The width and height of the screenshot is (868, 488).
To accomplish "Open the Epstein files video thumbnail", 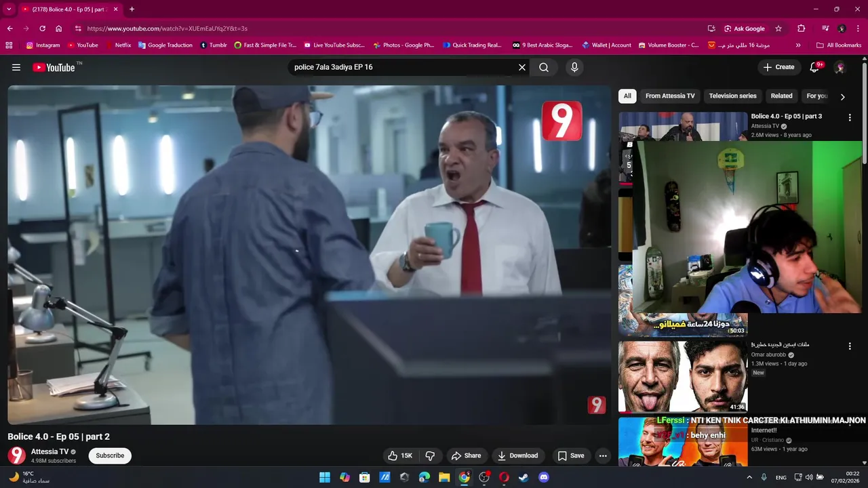I will (x=683, y=376).
